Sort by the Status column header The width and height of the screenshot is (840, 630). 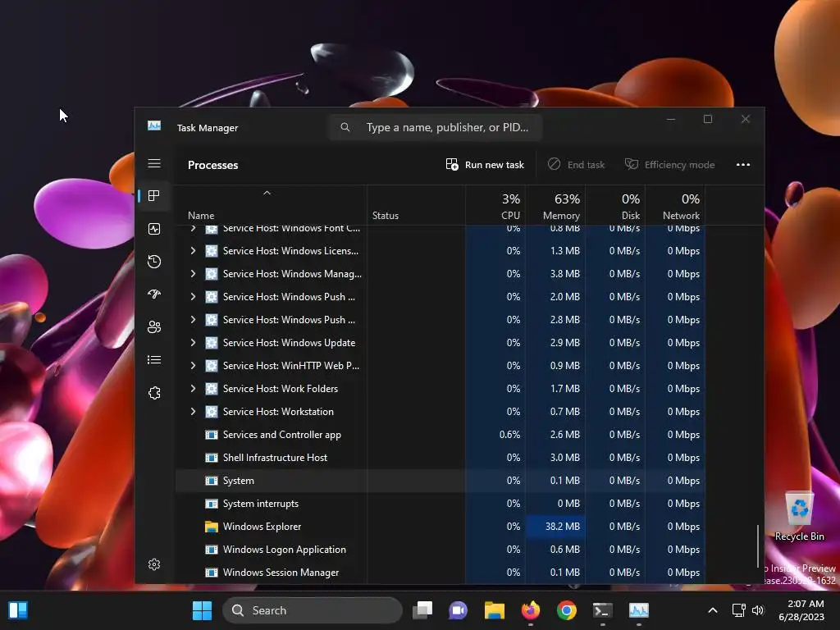pyautogui.click(x=416, y=206)
